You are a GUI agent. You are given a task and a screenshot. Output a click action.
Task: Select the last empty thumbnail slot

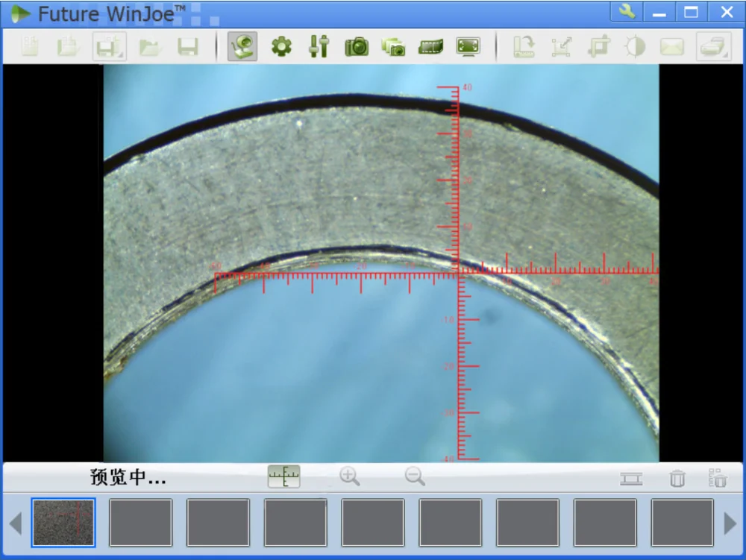pyautogui.click(x=682, y=523)
